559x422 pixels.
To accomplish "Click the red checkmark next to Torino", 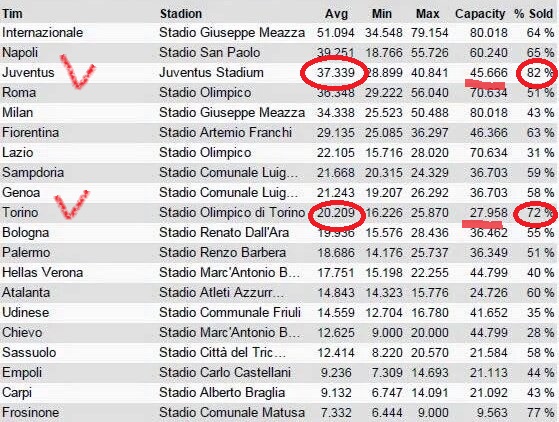I will point(71,204).
